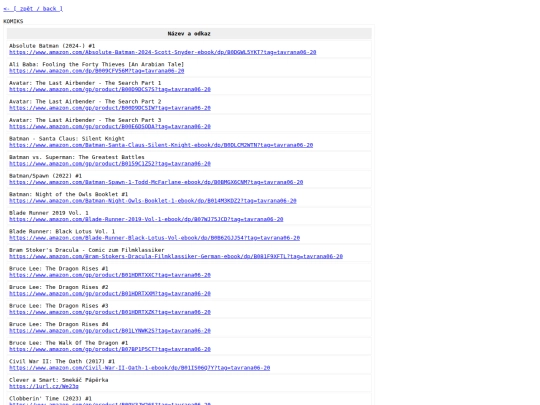Select title text 'Absolute Batman (2024-) #1'
Screen dimensions: 540x405
click(52, 46)
